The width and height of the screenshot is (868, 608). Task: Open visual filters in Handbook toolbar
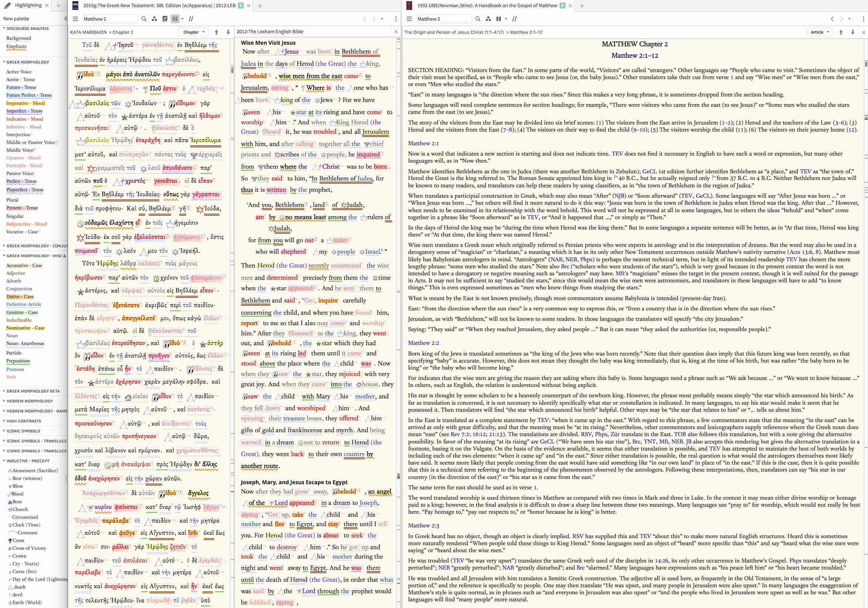click(488, 18)
